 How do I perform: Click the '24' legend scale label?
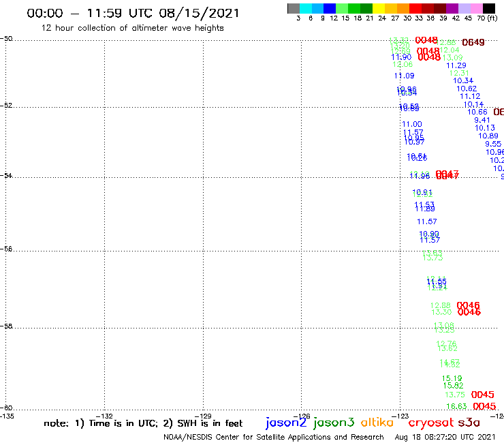[382, 18]
